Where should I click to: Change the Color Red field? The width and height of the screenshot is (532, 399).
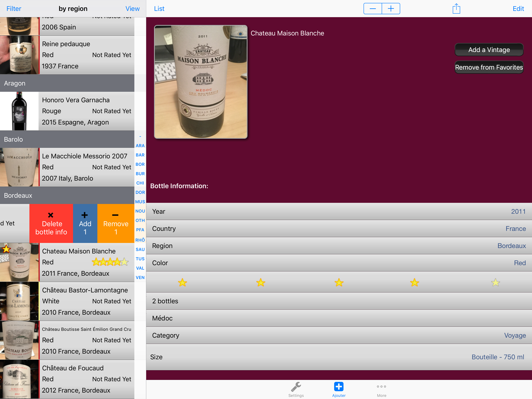coord(339,263)
